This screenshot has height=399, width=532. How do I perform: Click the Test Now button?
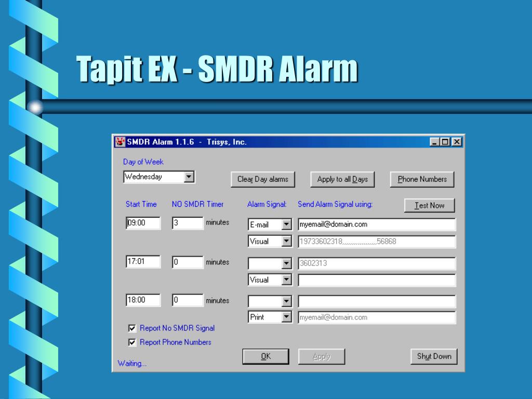click(x=429, y=205)
